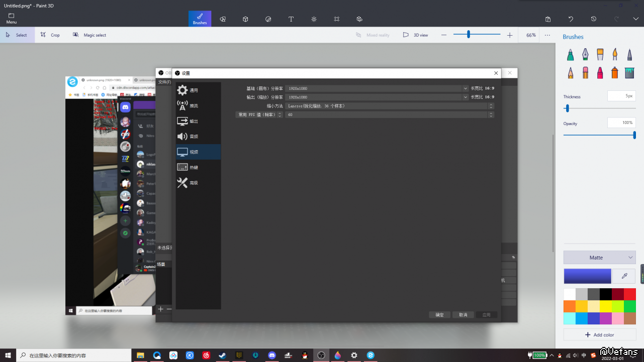Open the Paint 3D Menu
Image resolution: width=644 pixels, height=362 pixels.
click(x=12, y=19)
